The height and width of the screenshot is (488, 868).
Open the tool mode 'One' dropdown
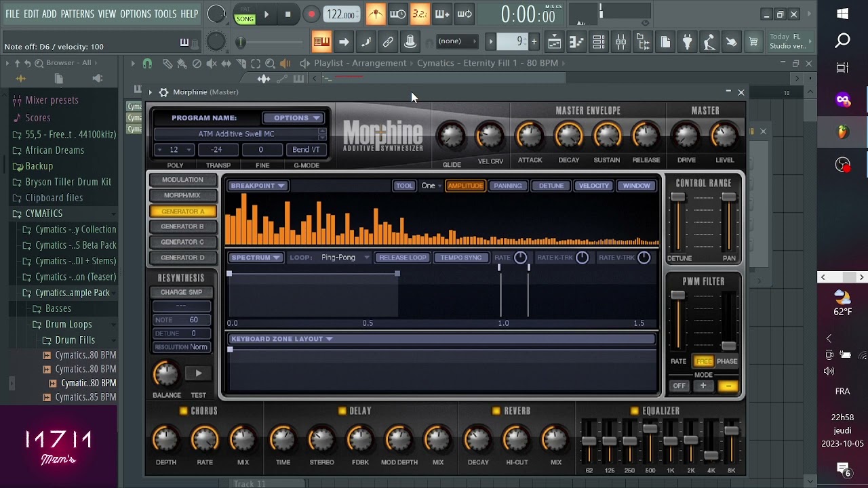coord(431,186)
